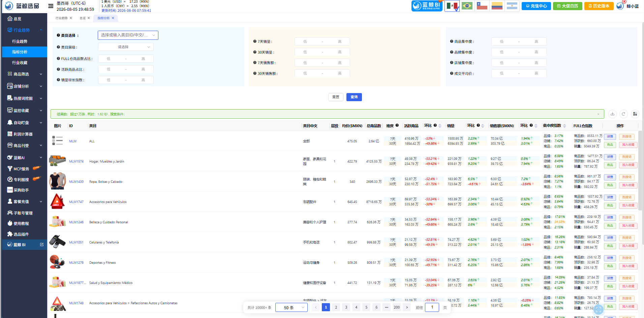Toggle the sidebar collapse hamburger icon

point(51,6)
